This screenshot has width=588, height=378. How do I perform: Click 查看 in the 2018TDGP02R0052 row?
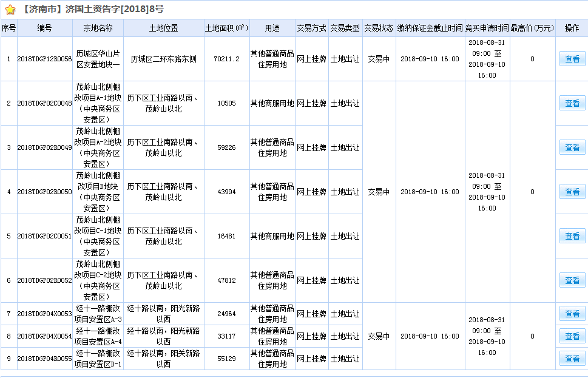(x=572, y=280)
